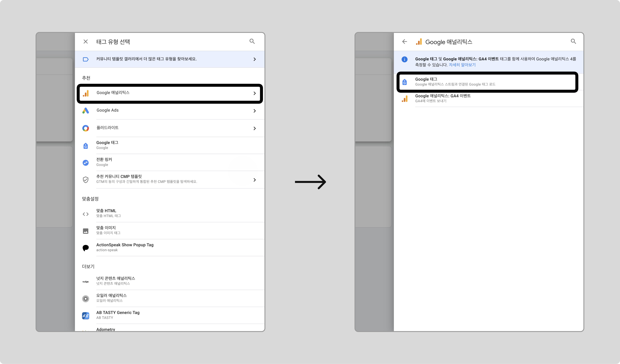
Task: Select the Google Ads tag type
Action: (170, 111)
